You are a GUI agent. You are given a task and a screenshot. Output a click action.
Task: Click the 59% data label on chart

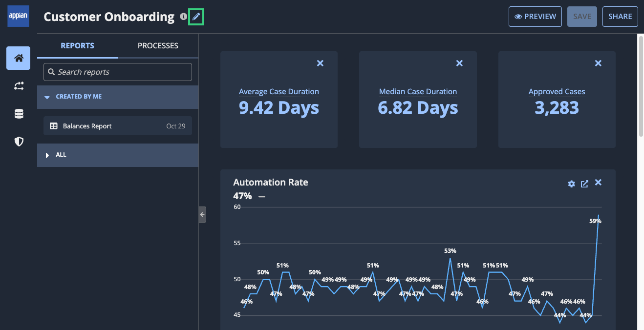point(595,221)
